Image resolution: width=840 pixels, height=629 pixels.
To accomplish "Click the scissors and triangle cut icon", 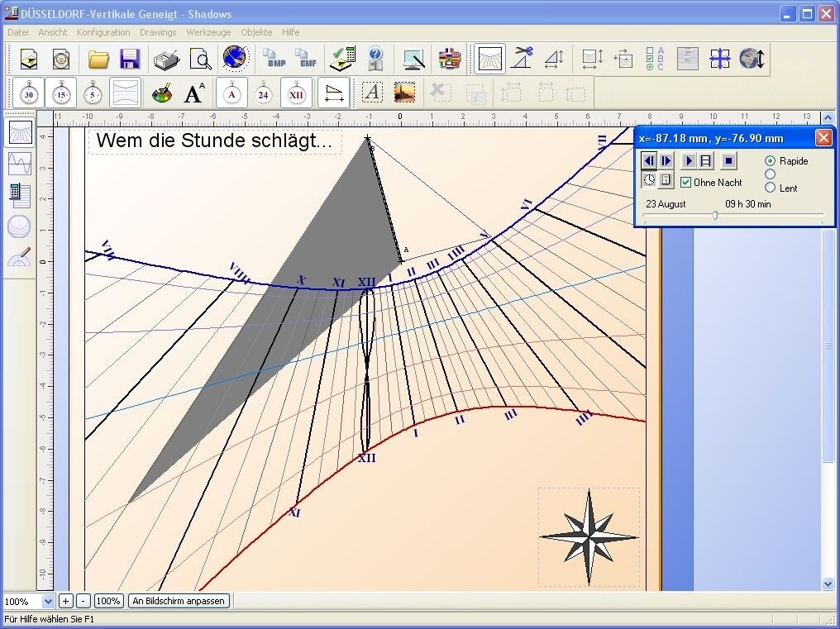I will pos(522,59).
